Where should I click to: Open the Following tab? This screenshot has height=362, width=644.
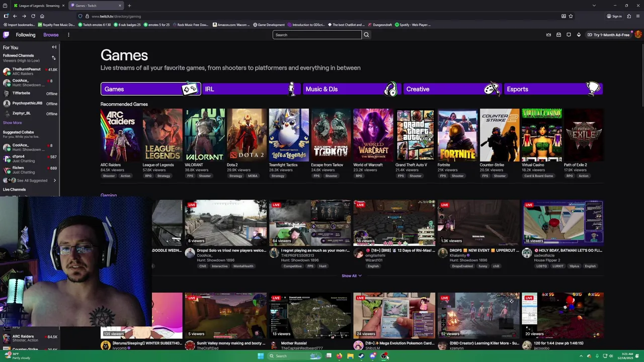(26, 35)
